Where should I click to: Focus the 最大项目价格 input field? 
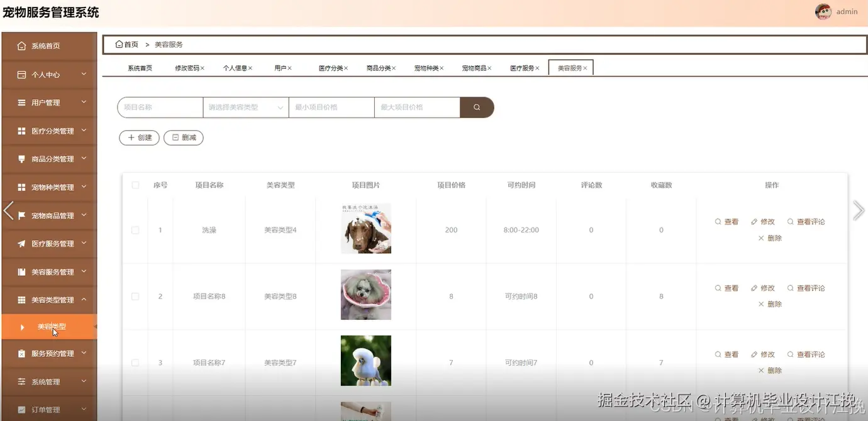tap(417, 107)
